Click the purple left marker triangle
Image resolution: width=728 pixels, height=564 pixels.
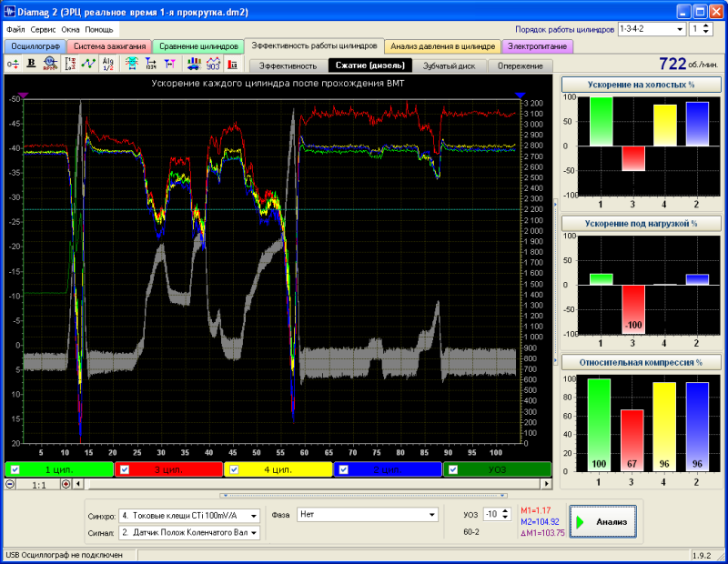pos(24,96)
